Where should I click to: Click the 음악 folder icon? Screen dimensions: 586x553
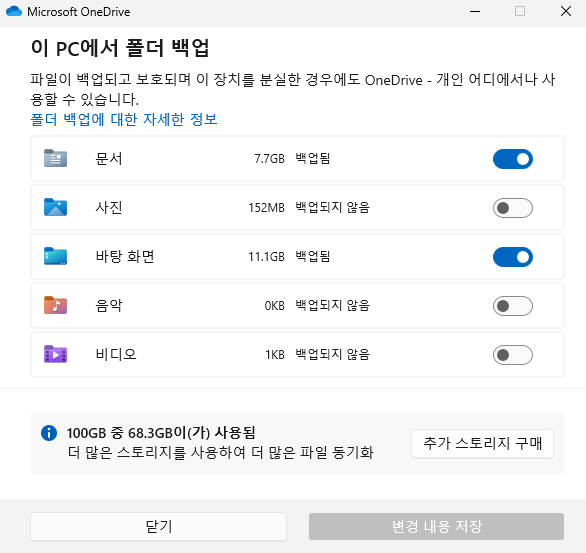tap(55, 305)
